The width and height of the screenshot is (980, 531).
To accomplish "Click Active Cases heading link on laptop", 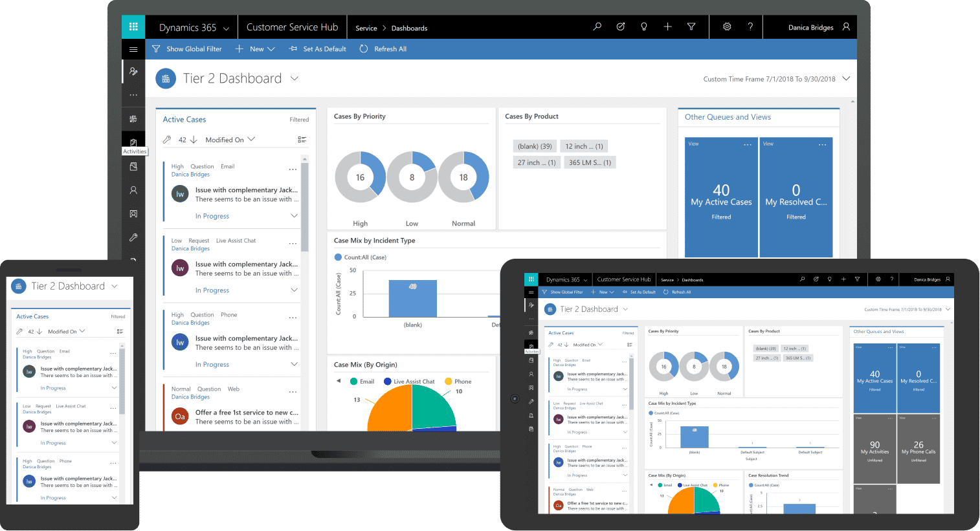I will pyautogui.click(x=184, y=119).
